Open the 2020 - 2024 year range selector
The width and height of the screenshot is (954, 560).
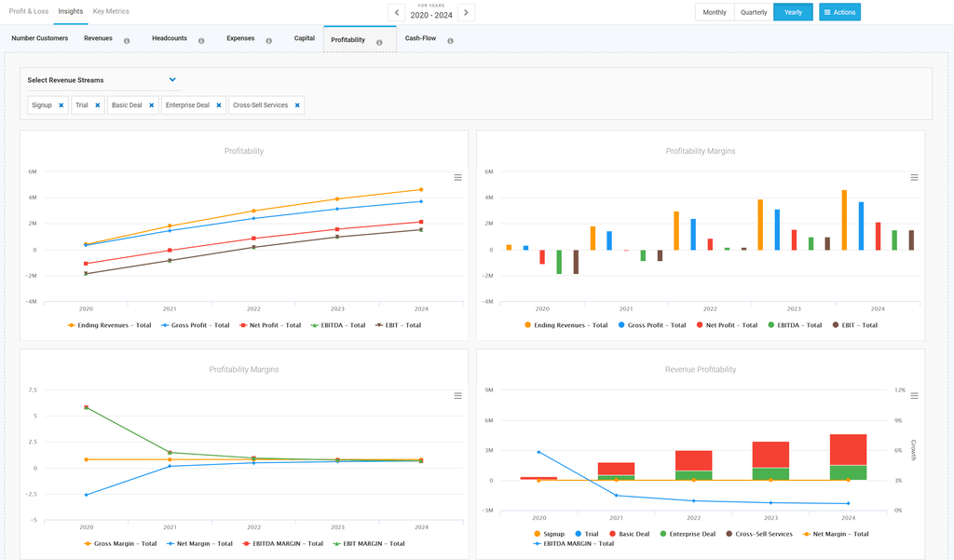[430, 15]
